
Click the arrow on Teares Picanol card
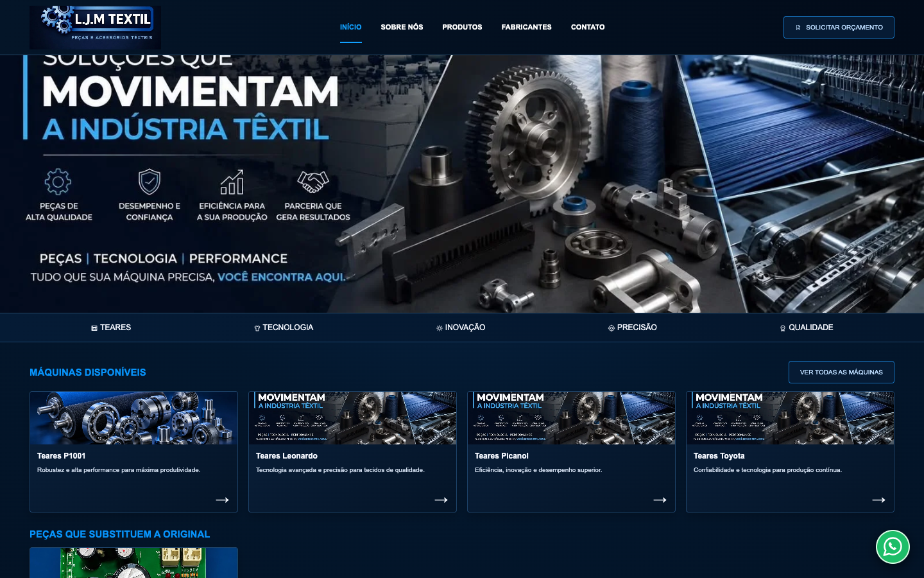pos(660,500)
